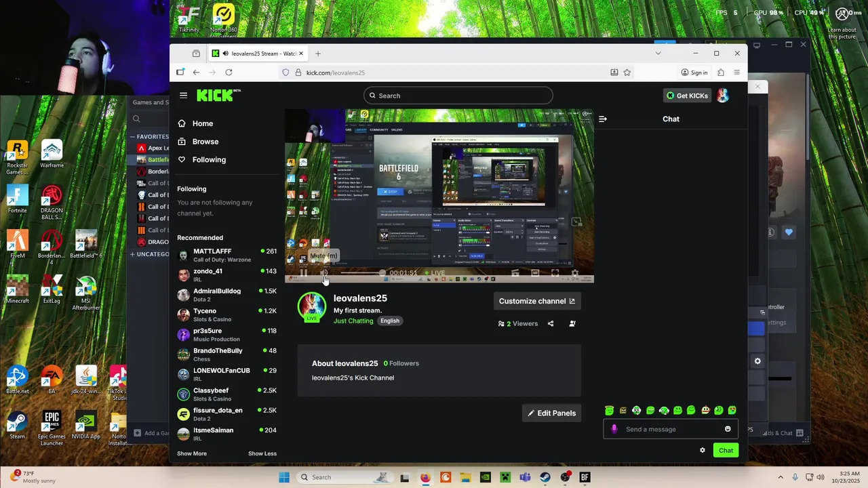Enter fullscreen on the stream player
This screenshot has height=488, width=868.
point(555,273)
